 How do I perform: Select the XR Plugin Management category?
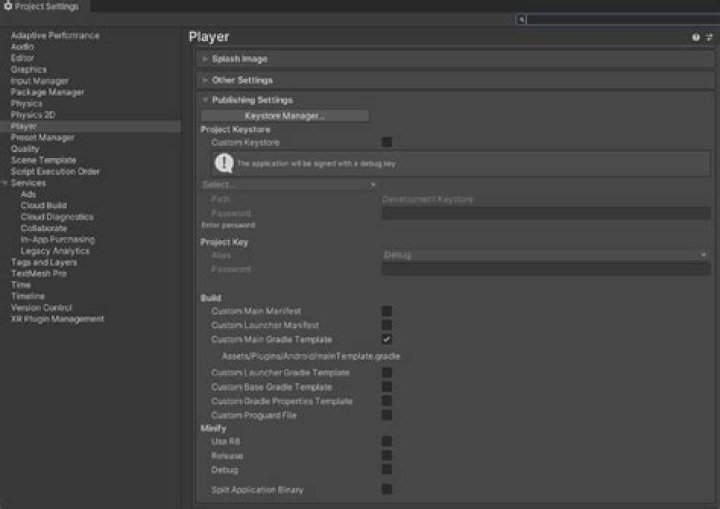(58, 319)
